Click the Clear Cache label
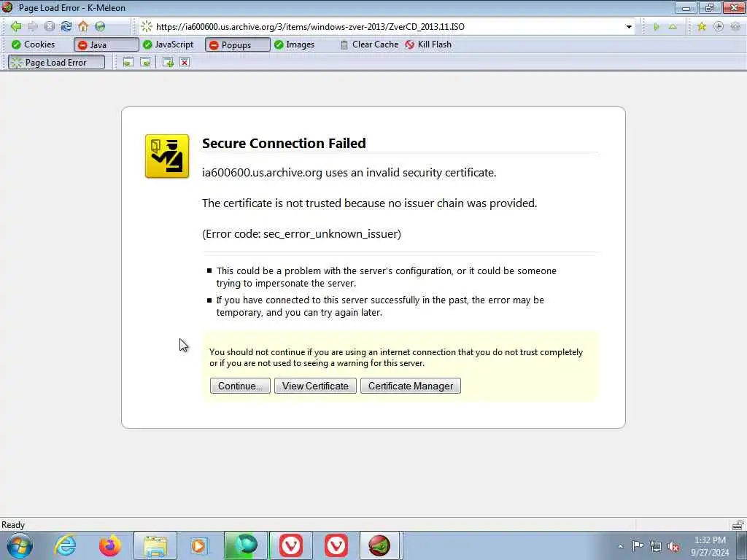 [376, 44]
